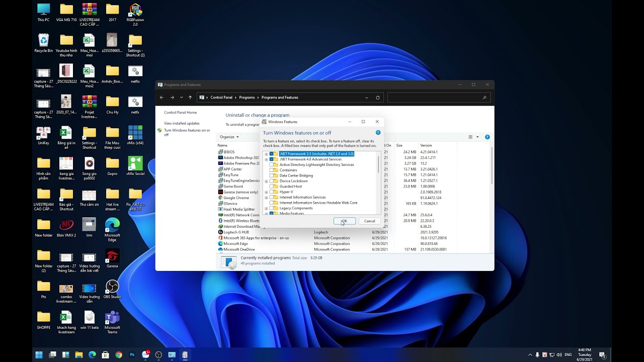
Task: Select Google Chrome in program list
Action: tap(236, 198)
